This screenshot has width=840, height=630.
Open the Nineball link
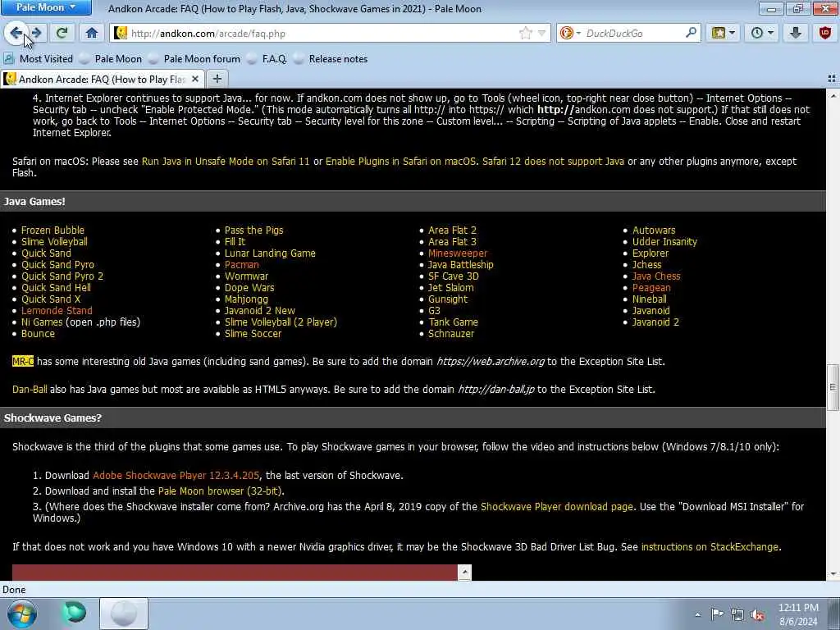[x=650, y=299]
